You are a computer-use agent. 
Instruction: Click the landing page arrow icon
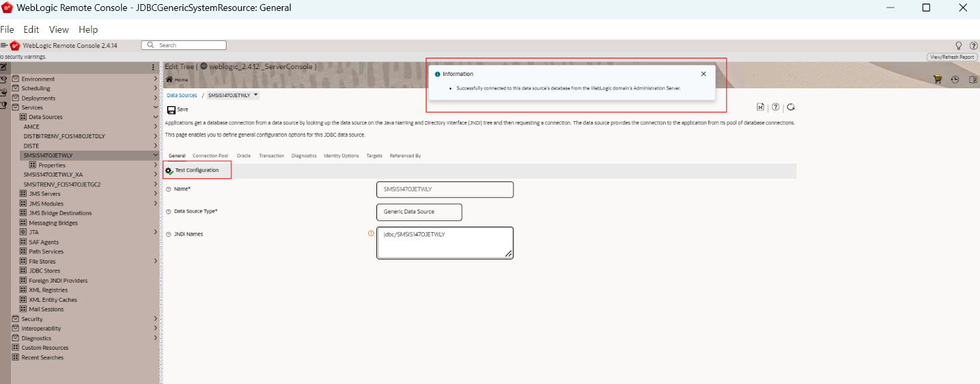(x=760, y=107)
